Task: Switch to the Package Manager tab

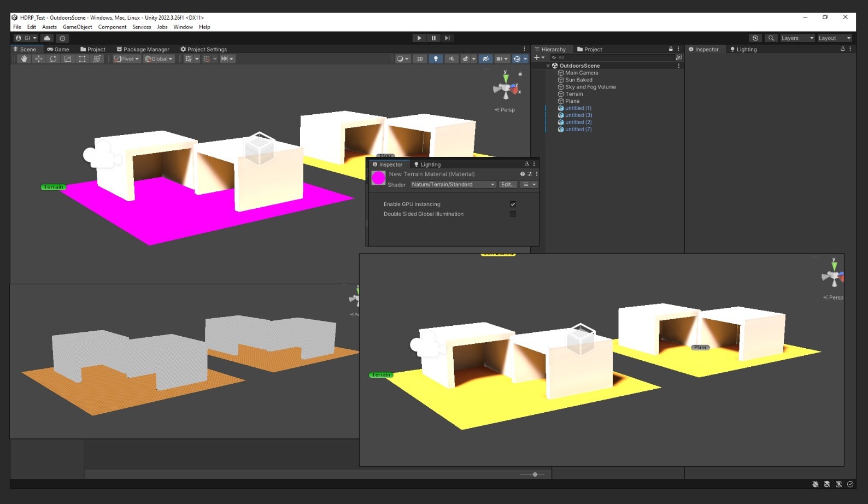Action: pyautogui.click(x=143, y=49)
